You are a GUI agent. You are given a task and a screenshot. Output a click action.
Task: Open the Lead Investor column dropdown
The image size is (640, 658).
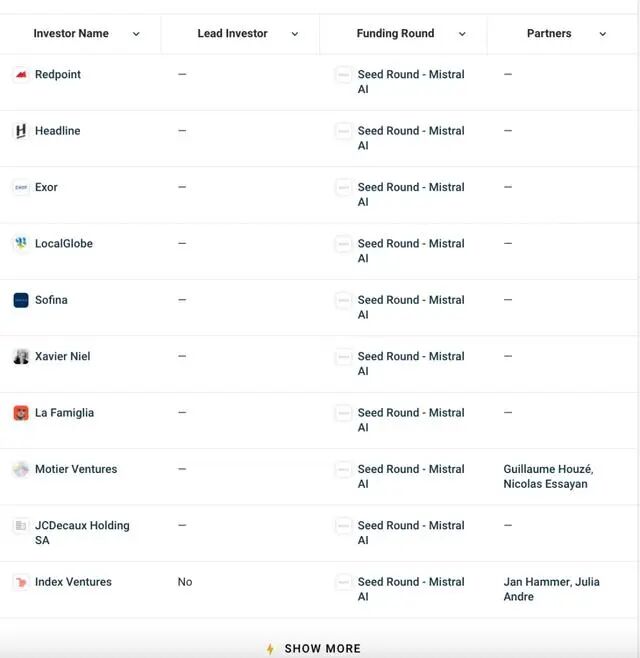point(295,34)
